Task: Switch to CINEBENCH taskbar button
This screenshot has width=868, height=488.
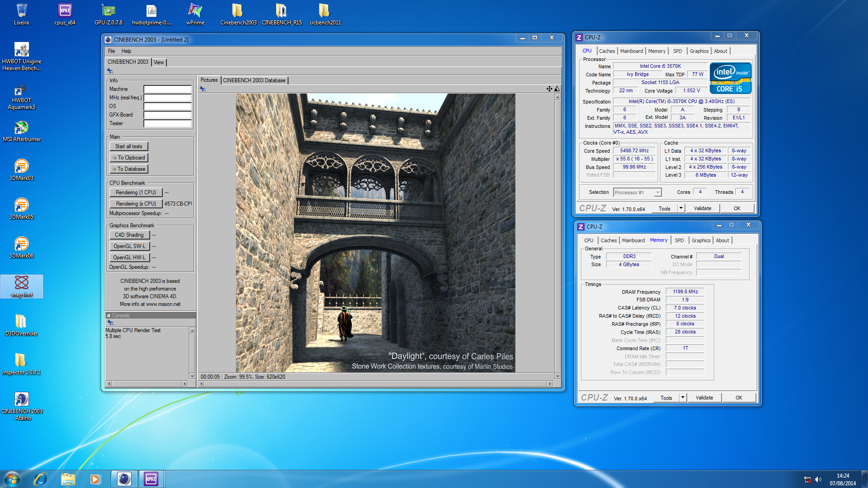Action: [124, 479]
